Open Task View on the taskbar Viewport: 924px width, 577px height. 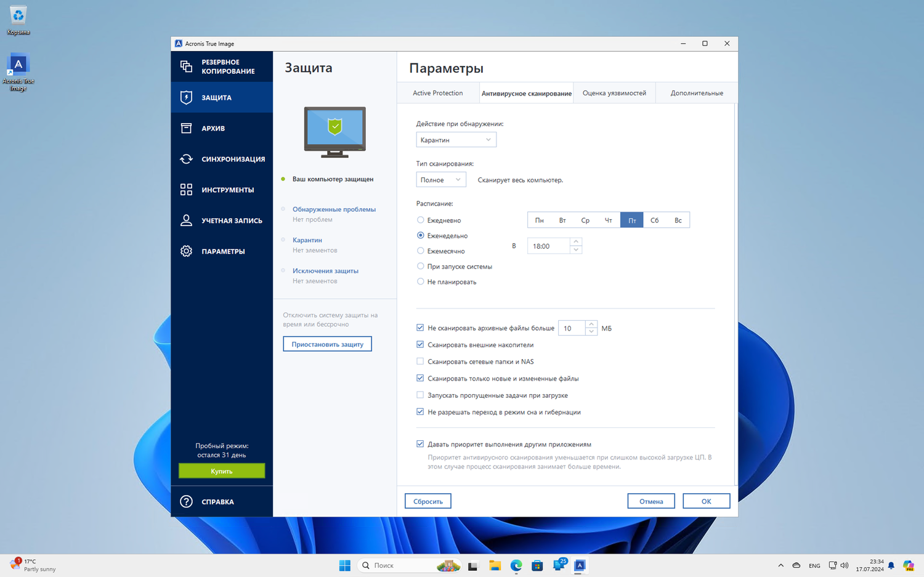472,565
